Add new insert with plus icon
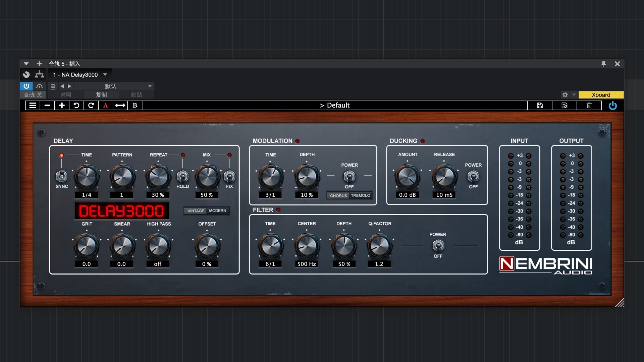This screenshot has height=362, width=644. (39, 64)
